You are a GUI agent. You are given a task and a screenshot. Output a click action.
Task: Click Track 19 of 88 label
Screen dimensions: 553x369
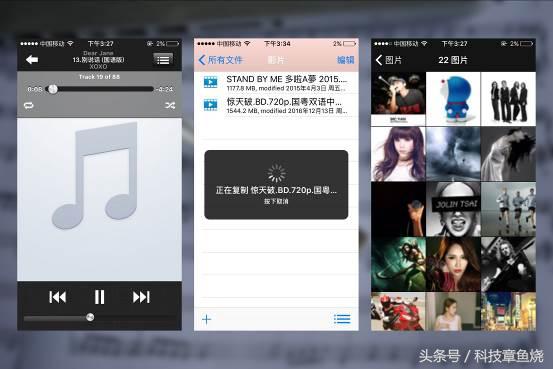99,77
